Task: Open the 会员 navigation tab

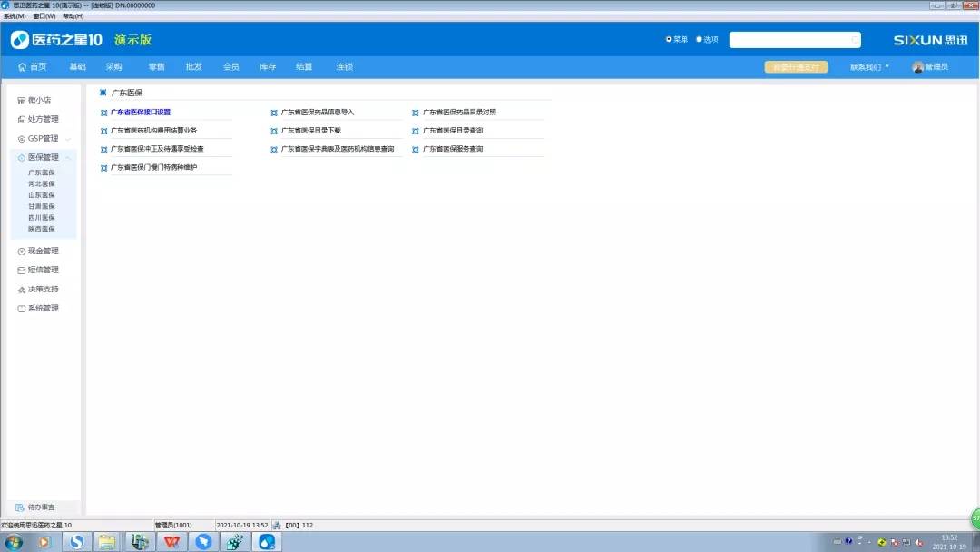Action: [x=231, y=67]
